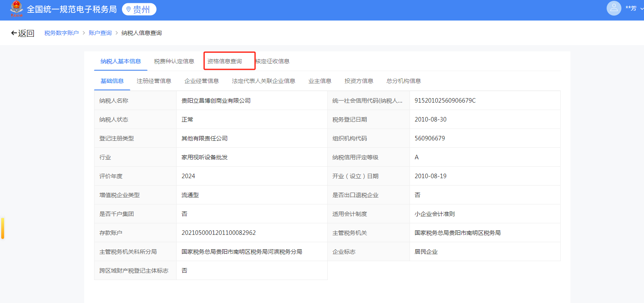
Task: Open the 注册经营信息 sub-tab
Action: [154, 81]
